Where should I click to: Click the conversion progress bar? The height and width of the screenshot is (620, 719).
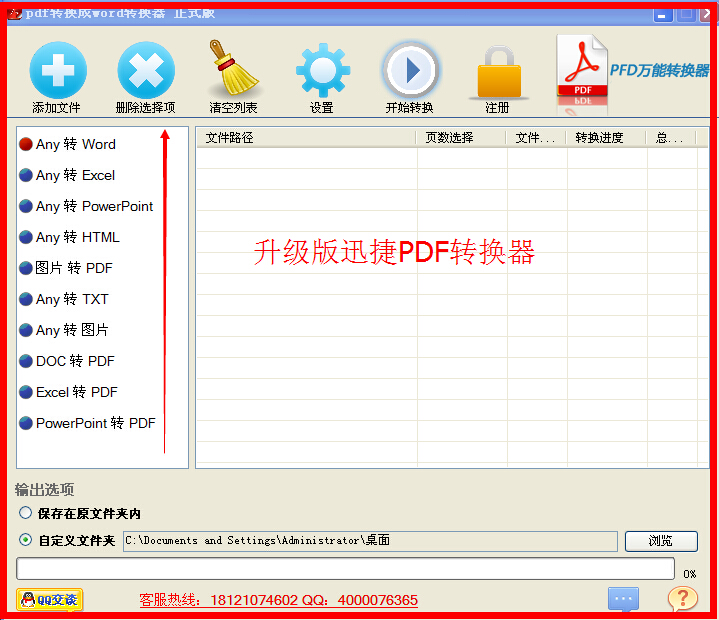345,569
